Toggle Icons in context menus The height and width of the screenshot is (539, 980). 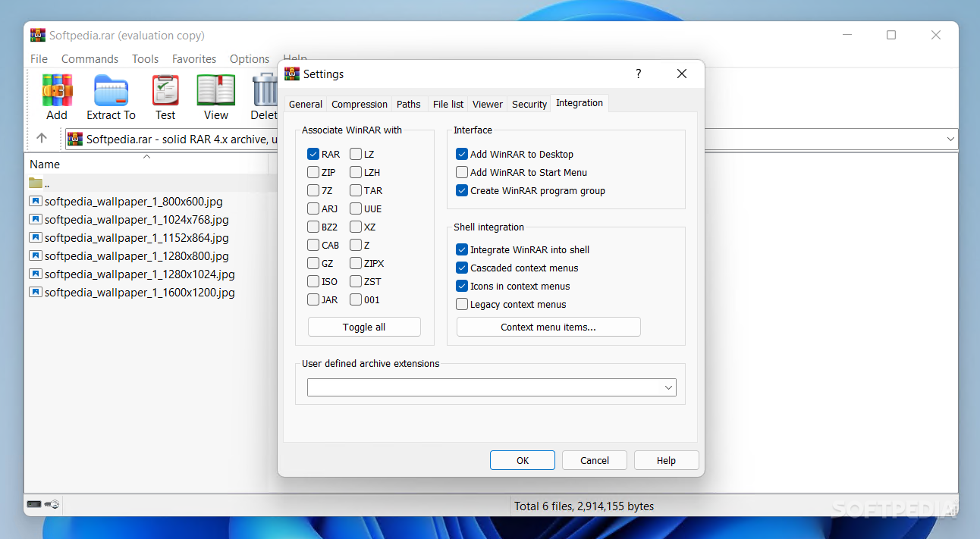[462, 286]
